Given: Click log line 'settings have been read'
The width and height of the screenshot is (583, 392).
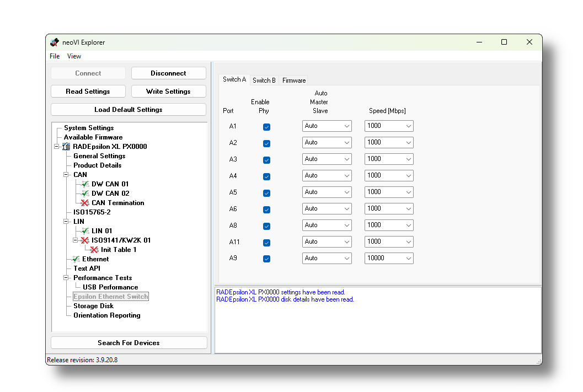Looking at the screenshot, I should pos(281,292).
